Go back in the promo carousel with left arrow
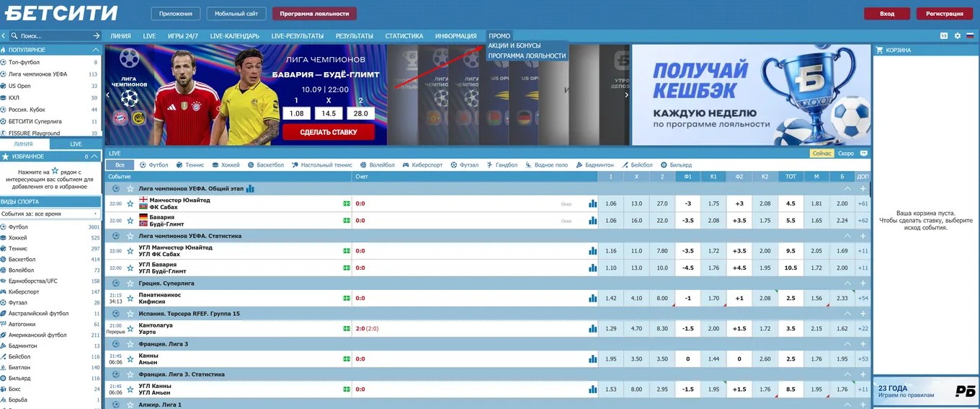 coord(108,94)
